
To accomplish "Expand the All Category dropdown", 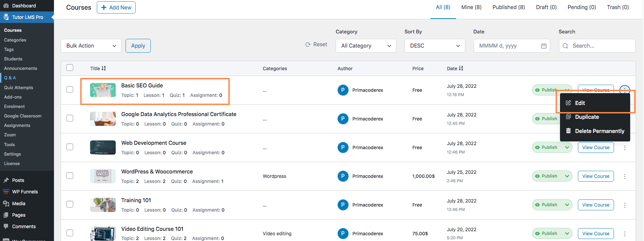I will pos(366,46).
